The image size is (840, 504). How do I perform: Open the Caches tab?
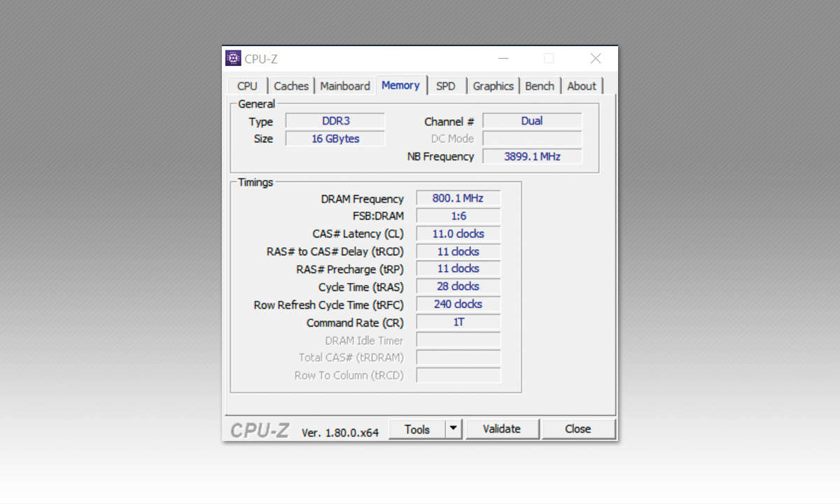[291, 86]
